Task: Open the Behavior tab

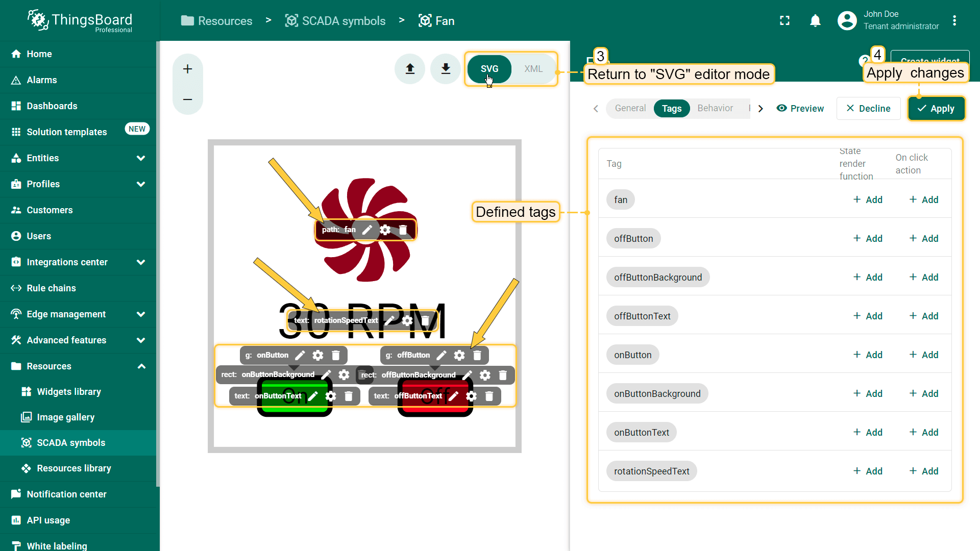Action: (x=715, y=108)
